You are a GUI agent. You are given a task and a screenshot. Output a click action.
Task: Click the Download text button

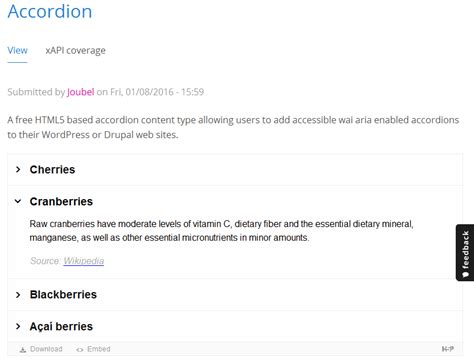coord(46,349)
